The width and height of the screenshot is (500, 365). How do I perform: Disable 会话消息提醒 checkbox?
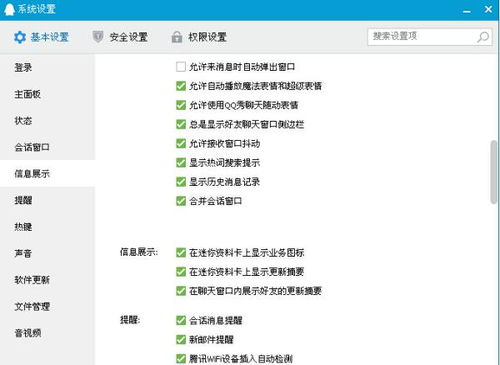(181, 320)
